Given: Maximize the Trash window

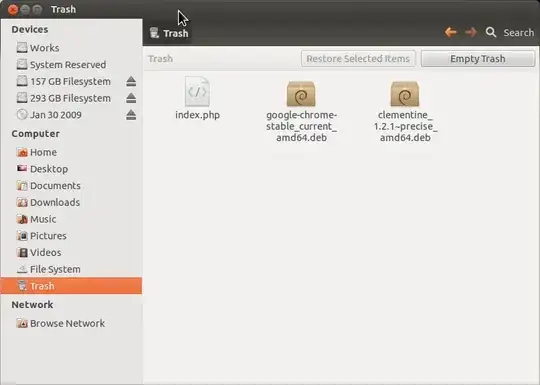Looking at the screenshot, I should [37, 10].
